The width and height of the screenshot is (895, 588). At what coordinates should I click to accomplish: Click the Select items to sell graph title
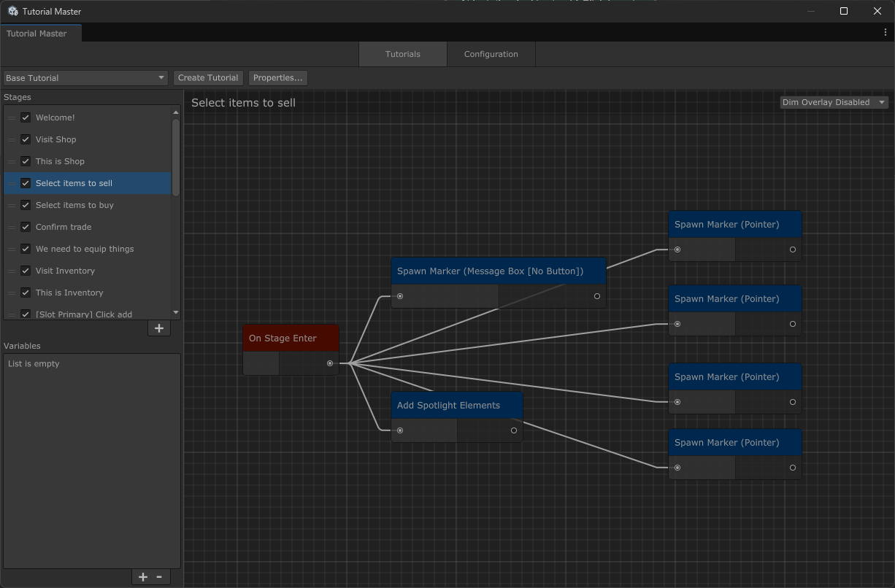pyautogui.click(x=243, y=103)
